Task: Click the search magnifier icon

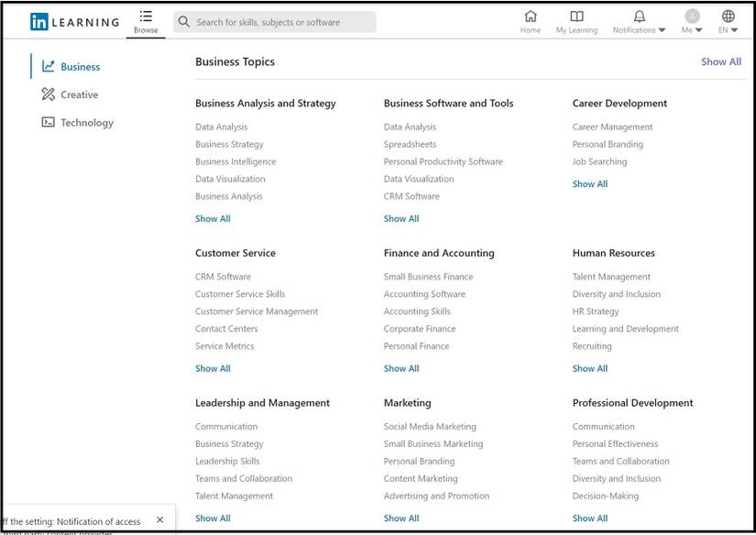Action: (x=183, y=22)
